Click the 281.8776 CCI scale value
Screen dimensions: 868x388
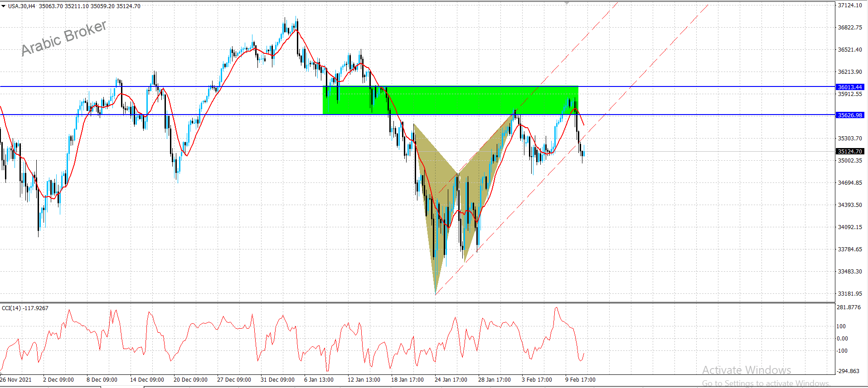848,307
